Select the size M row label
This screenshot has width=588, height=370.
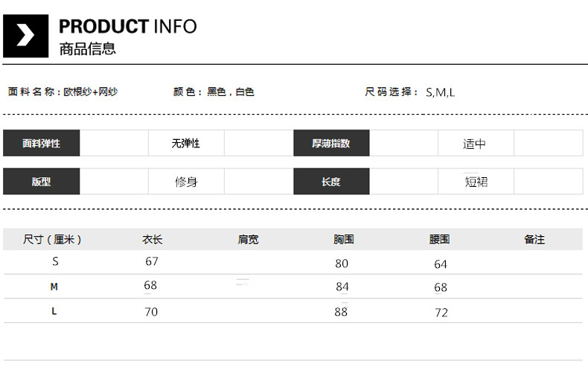(54, 287)
